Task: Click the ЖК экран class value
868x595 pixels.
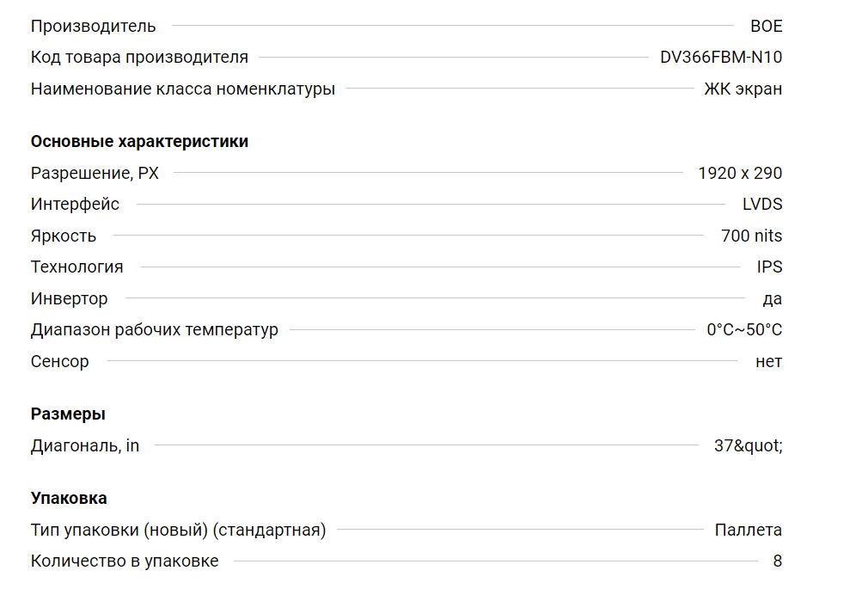Action: click(743, 89)
